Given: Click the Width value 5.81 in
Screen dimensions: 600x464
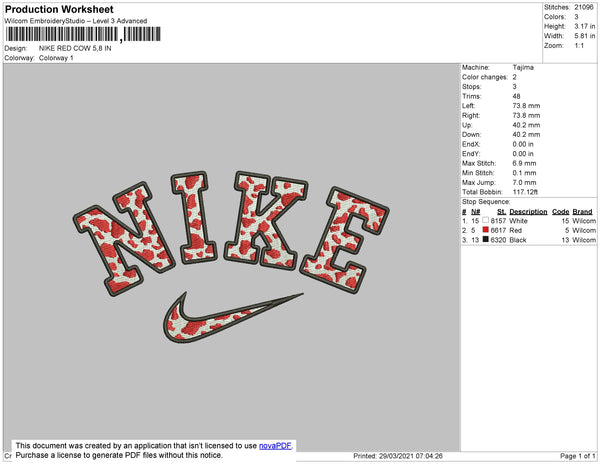Looking at the screenshot, I should point(585,36).
